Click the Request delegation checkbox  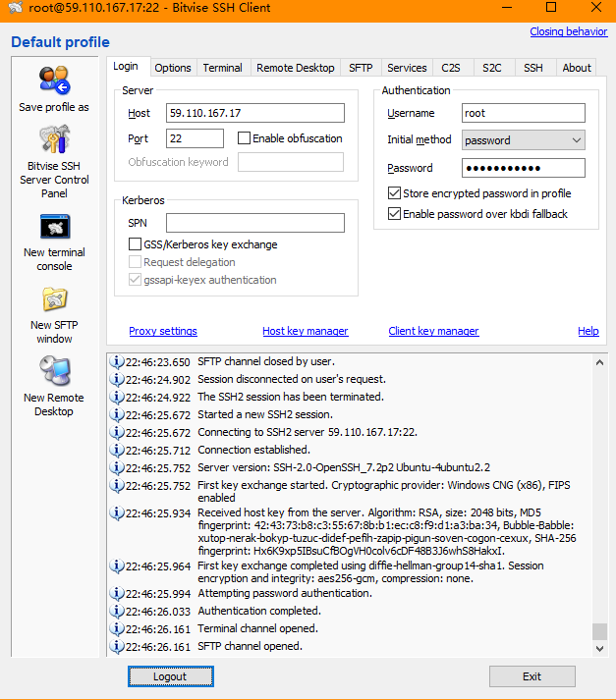(x=135, y=261)
